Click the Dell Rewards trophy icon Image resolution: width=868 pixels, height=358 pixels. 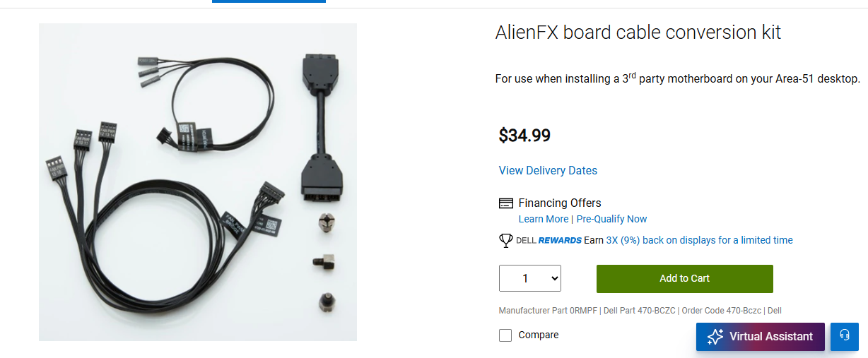[505, 240]
